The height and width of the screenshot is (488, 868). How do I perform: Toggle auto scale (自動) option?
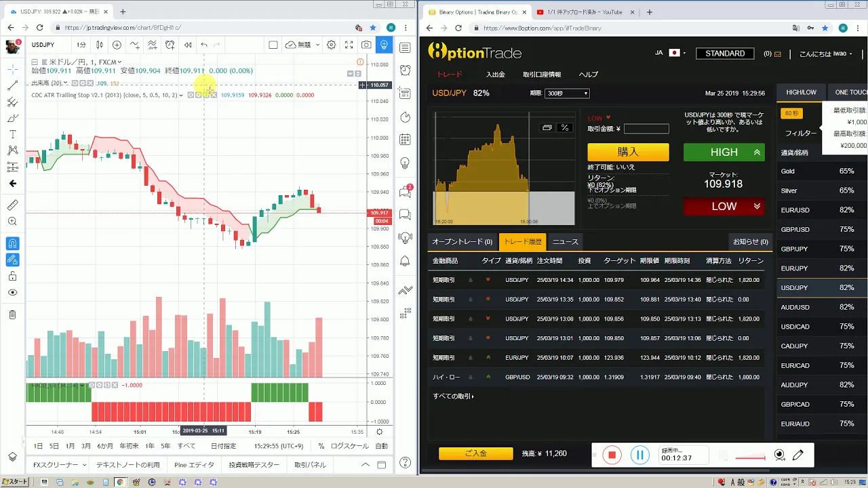pyautogui.click(x=382, y=446)
